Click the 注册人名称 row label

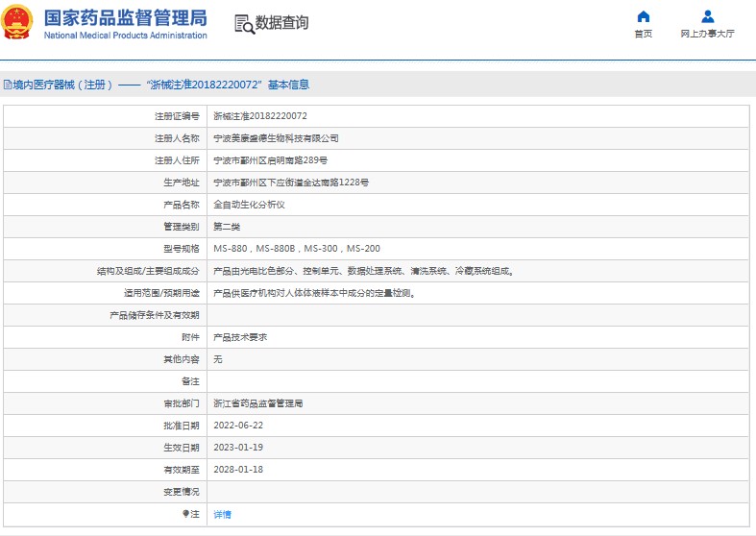pyautogui.click(x=177, y=138)
